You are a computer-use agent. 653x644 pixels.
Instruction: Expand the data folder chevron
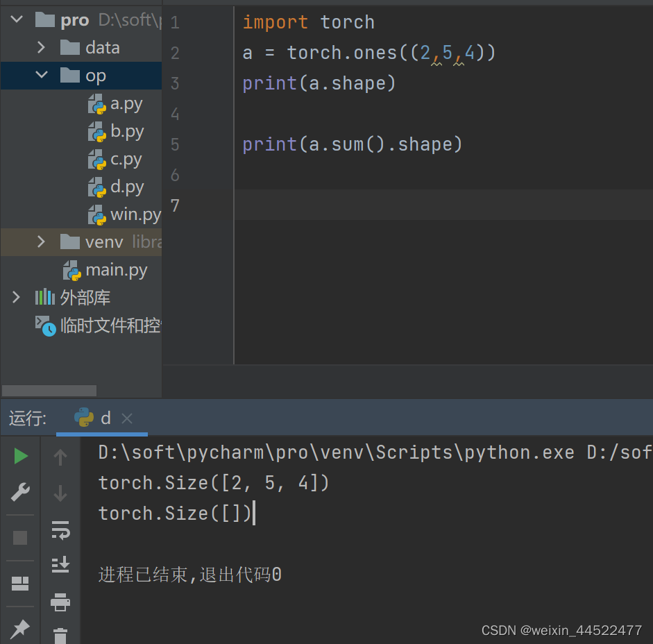pos(41,47)
